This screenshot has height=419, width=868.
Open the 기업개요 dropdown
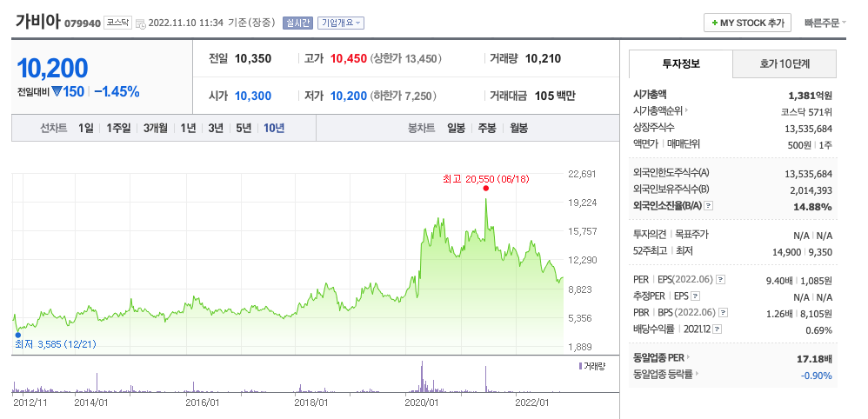(x=340, y=23)
